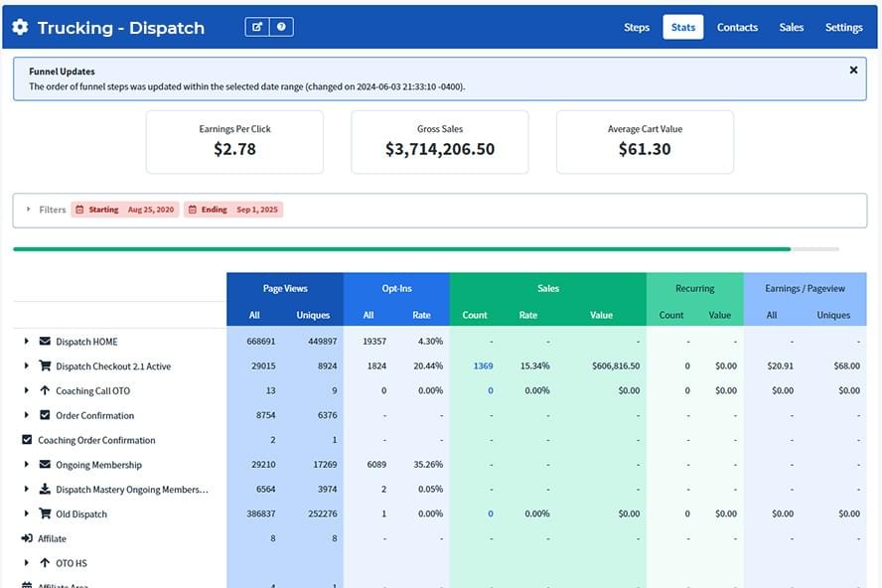Open sales count 1369 link
The width and height of the screenshot is (882, 588).
(483, 367)
